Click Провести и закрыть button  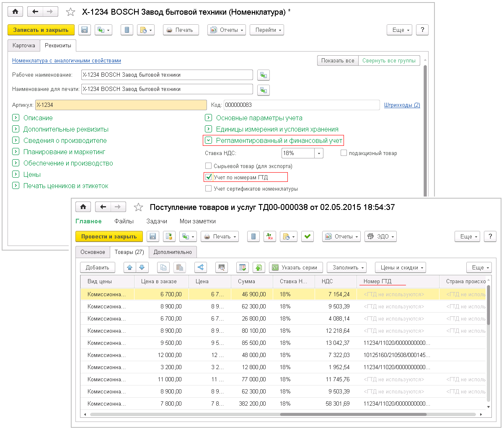pyautogui.click(x=109, y=236)
